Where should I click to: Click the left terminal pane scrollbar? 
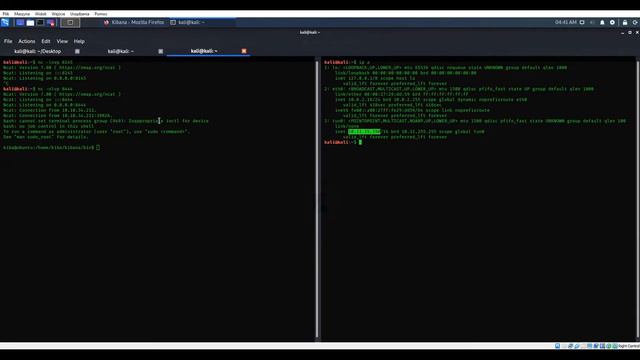pos(317,199)
